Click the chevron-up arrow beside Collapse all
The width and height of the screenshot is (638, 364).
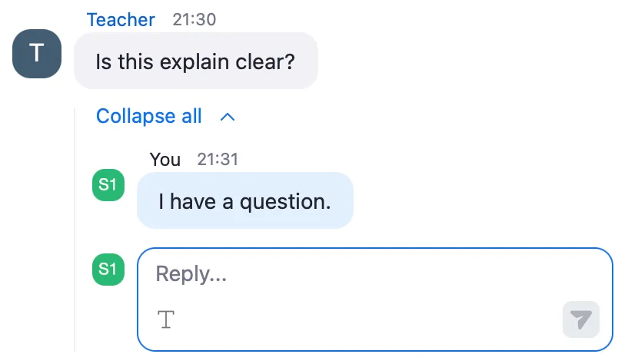(x=228, y=117)
